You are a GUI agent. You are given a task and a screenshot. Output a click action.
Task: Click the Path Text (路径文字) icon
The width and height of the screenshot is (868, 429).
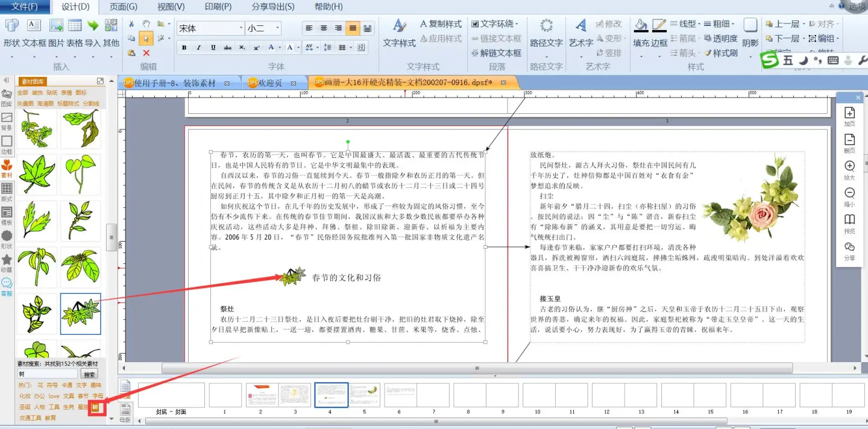coord(546,26)
